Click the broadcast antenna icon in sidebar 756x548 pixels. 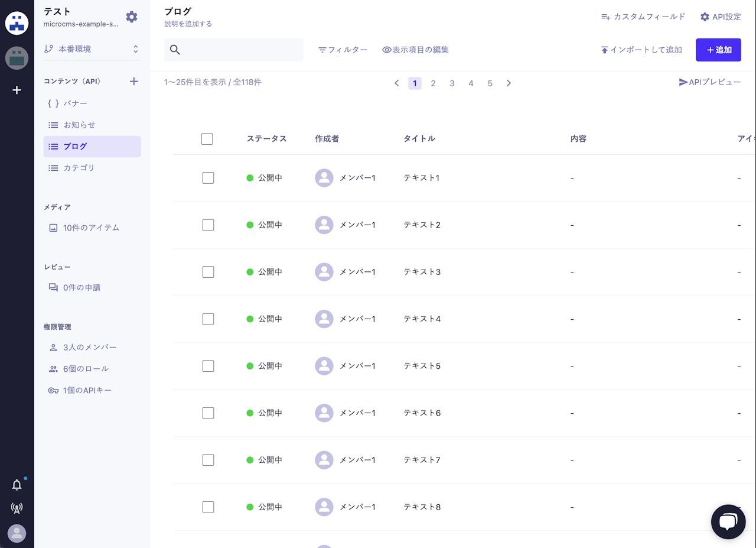coord(17,508)
